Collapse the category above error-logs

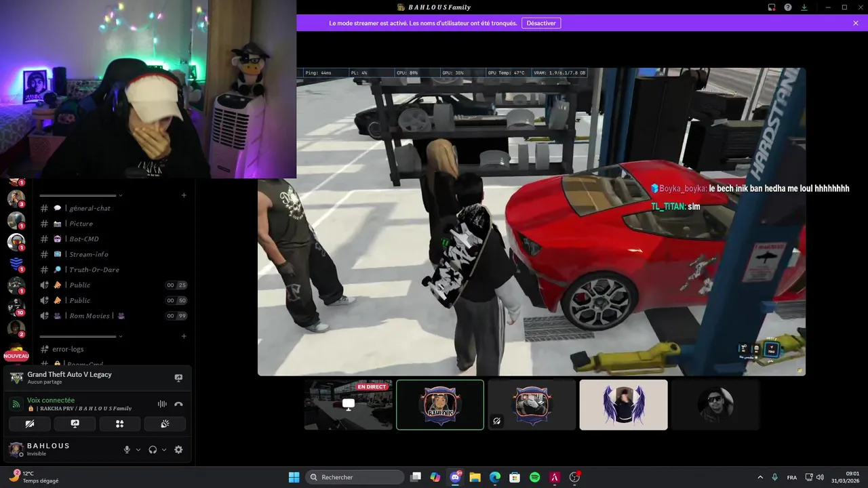(x=81, y=336)
